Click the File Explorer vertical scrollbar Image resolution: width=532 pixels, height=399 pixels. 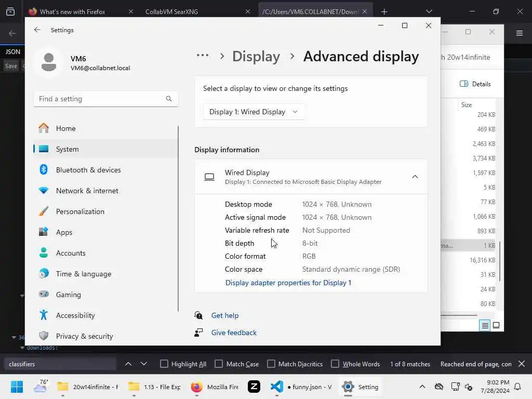pyautogui.click(x=500, y=261)
